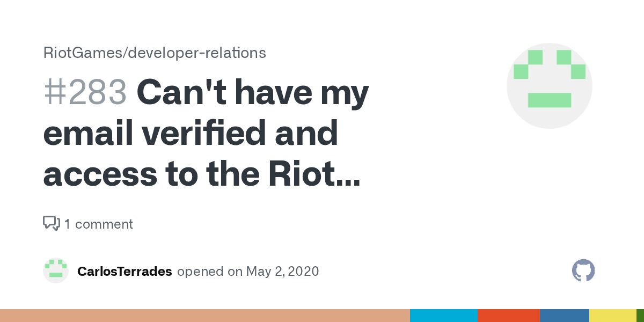Screen dimensions: 644x322
Task: Select the tan segment of the language bar
Action: pos(205,316)
